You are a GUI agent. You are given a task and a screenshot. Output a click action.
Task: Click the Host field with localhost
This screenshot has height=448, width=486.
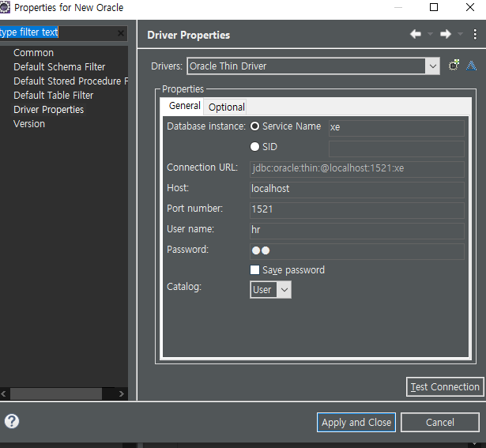(x=357, y=190)
